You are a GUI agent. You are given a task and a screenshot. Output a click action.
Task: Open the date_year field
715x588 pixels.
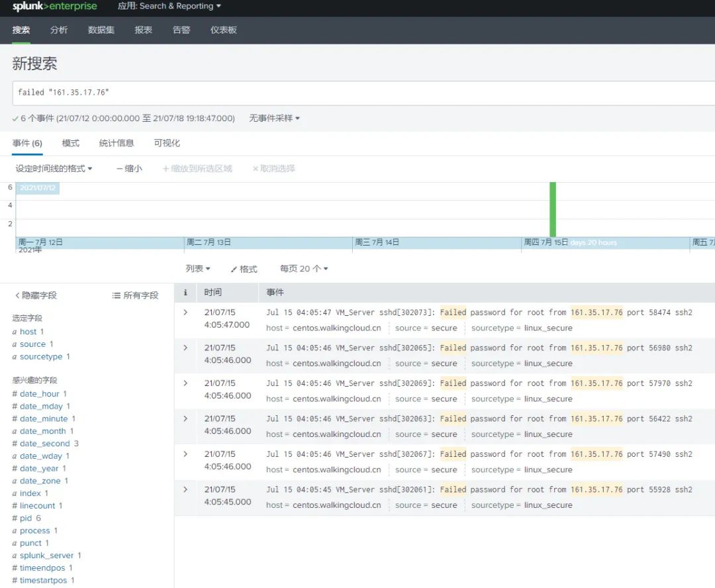click(x=39, y=469)
